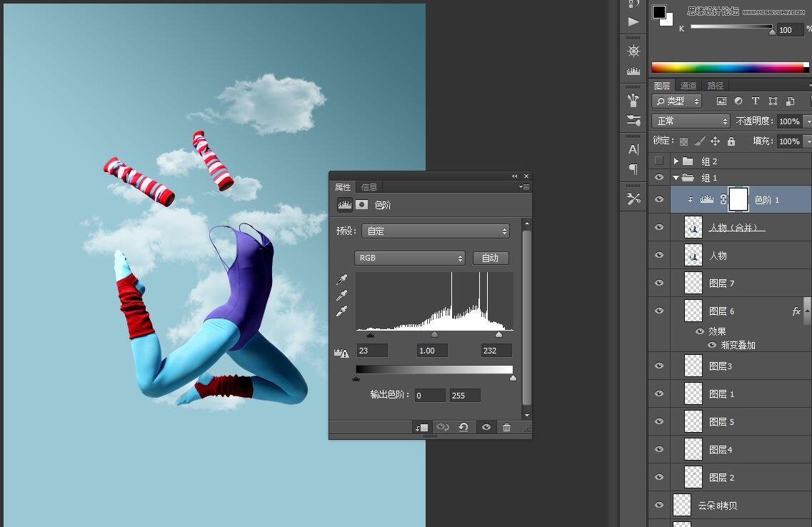Filter layers by text type icon
812x527 pixels.
coord(755,101)
